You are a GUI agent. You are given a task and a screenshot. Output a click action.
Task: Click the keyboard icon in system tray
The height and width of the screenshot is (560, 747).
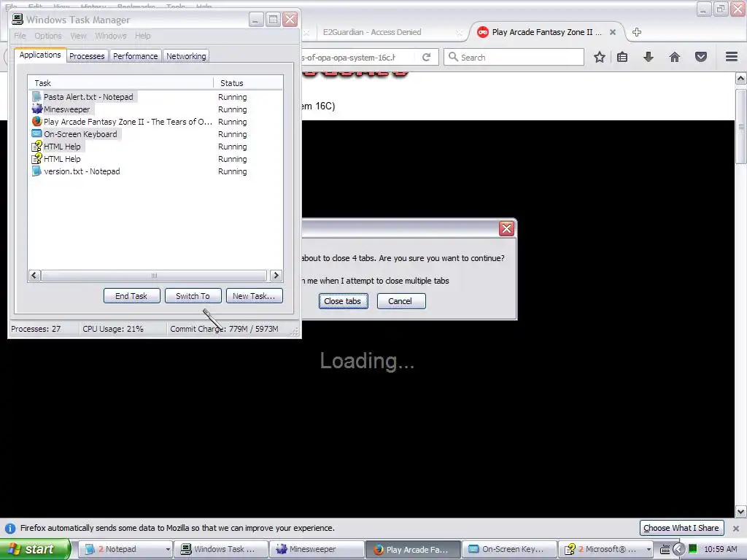[665, 550]
